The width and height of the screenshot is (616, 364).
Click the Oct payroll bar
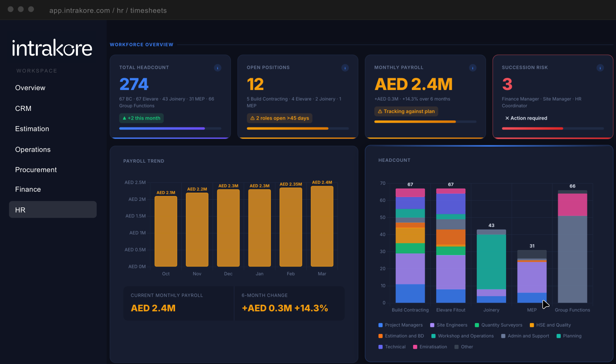pos(166,231)
